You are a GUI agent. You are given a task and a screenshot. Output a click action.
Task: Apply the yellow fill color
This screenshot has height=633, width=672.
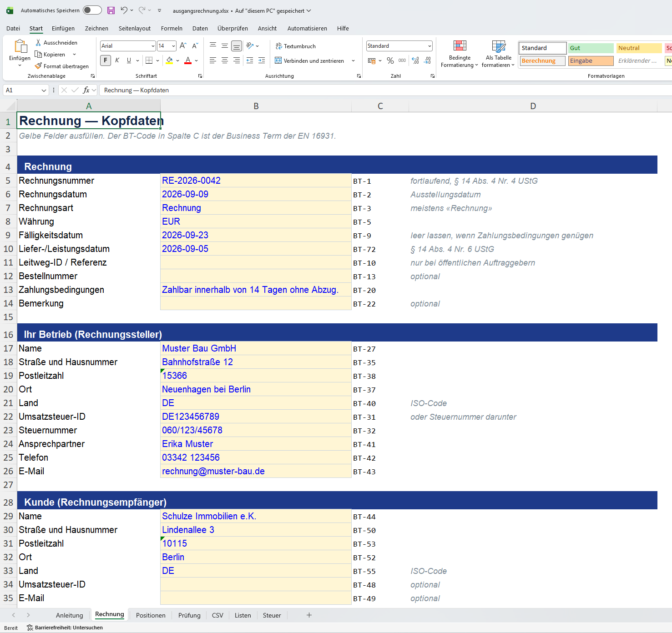(169, 60)
